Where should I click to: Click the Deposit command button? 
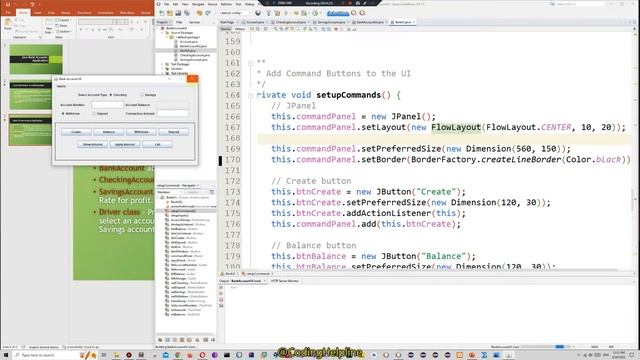click(x=173, y=132)
